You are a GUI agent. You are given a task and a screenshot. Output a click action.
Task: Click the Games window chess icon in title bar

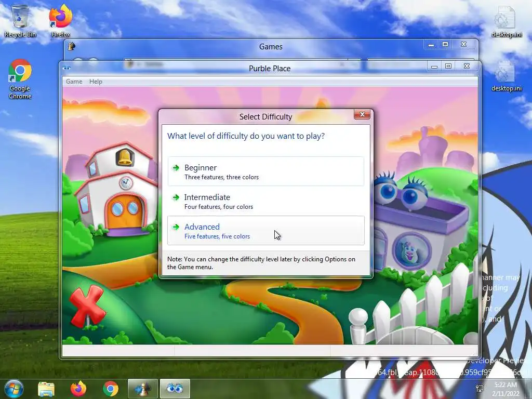(72, 46)
